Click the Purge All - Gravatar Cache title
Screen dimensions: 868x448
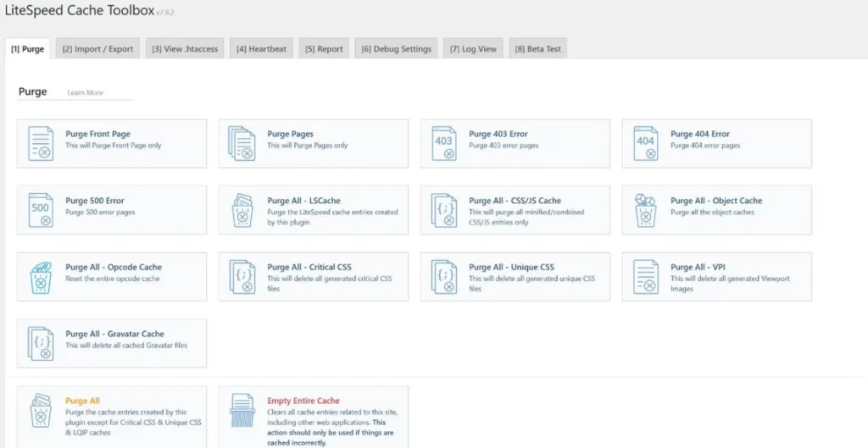[x=114, y=334]
